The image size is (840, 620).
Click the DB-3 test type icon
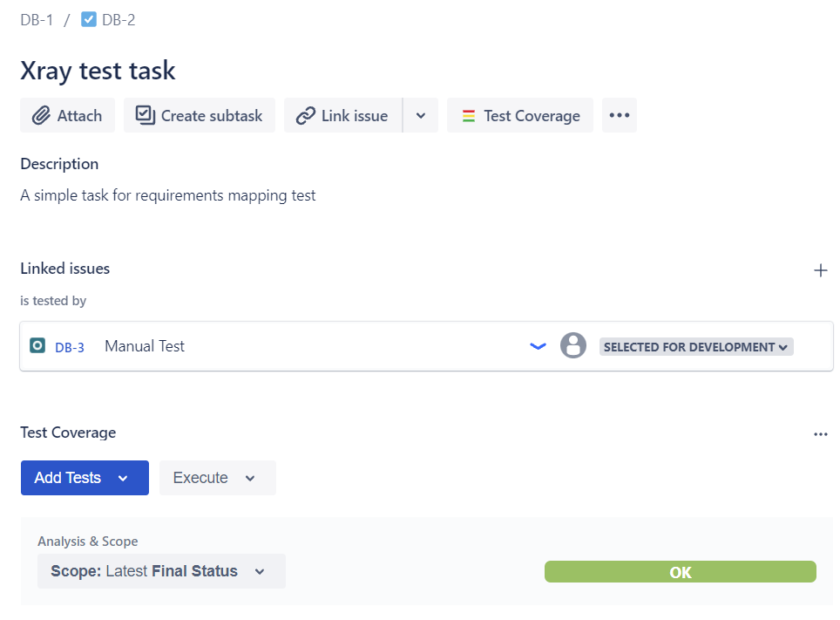click(x=37, y=345)
